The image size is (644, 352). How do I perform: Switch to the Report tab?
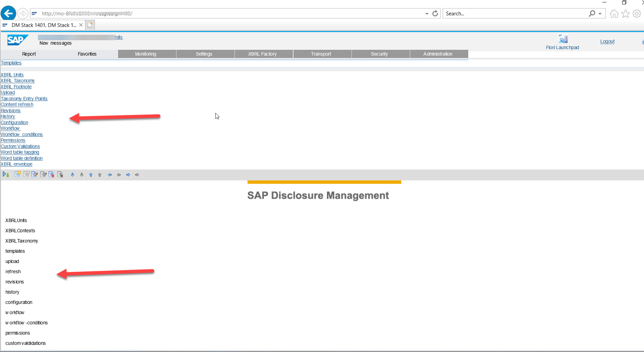pos(29,54)
